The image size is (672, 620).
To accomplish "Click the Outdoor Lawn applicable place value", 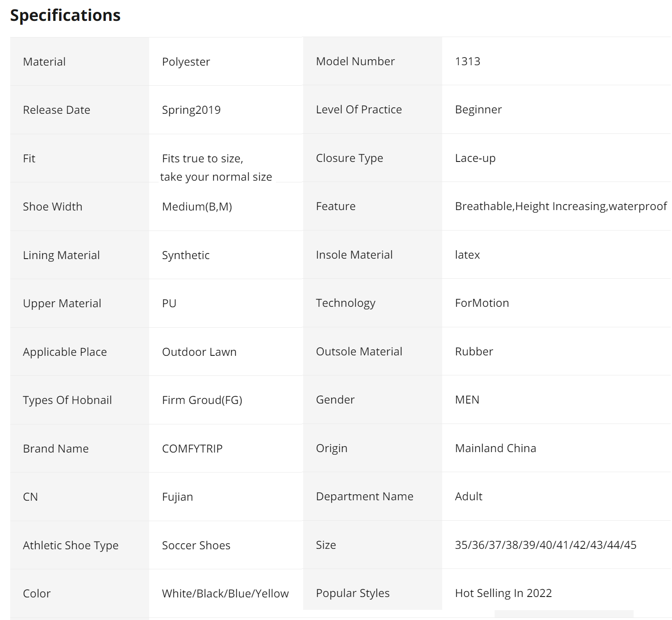I will pyautogui.click(x=199, y=352).
